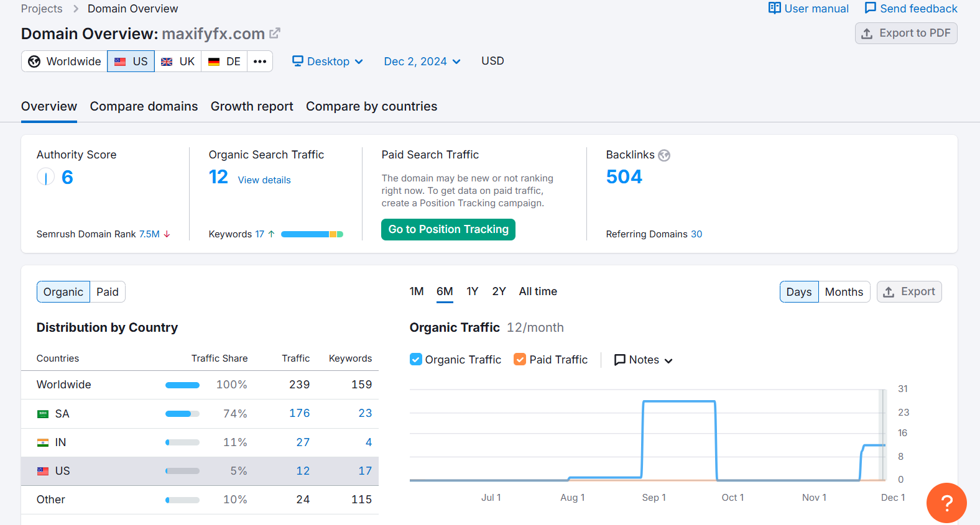The image size is (980, 525).
Task: Click the Notes comment icon
Action: coord(620,360)
